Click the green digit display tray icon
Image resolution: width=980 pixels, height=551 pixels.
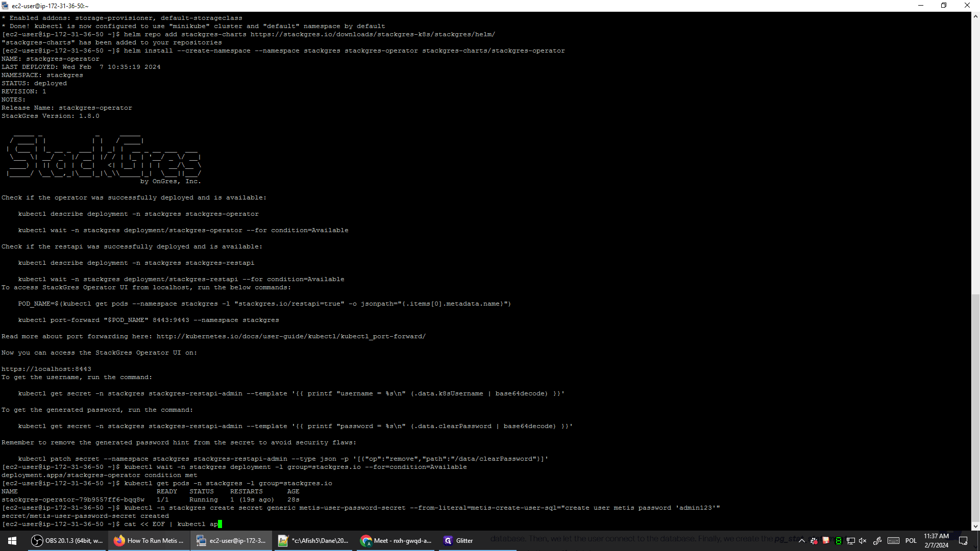coord(838,541)
